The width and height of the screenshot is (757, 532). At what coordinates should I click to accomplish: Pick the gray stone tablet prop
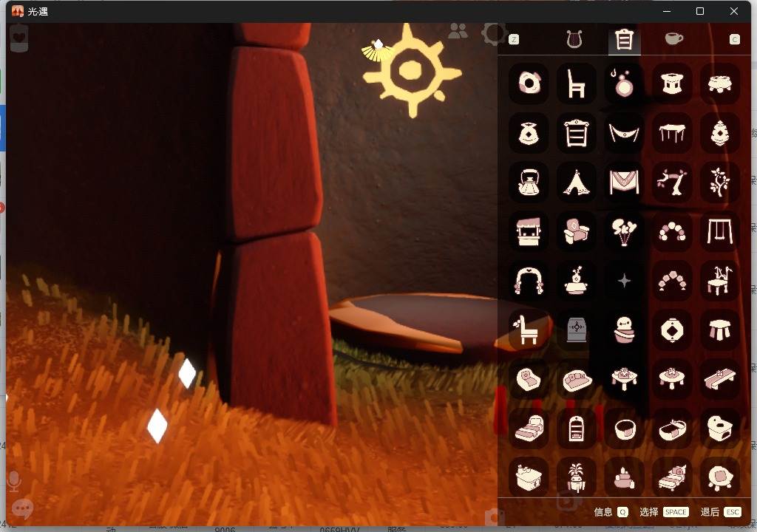(576, 330)
